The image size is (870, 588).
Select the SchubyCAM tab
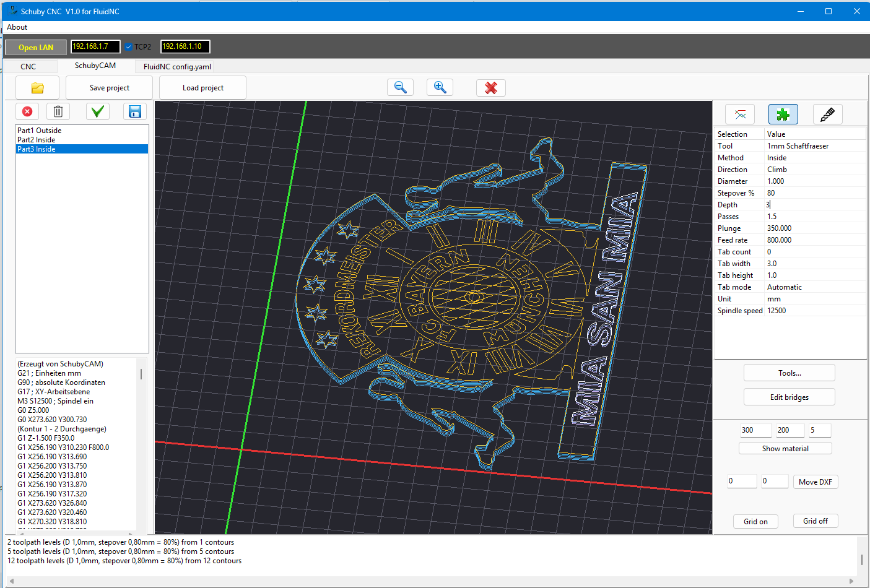[95, 66]
